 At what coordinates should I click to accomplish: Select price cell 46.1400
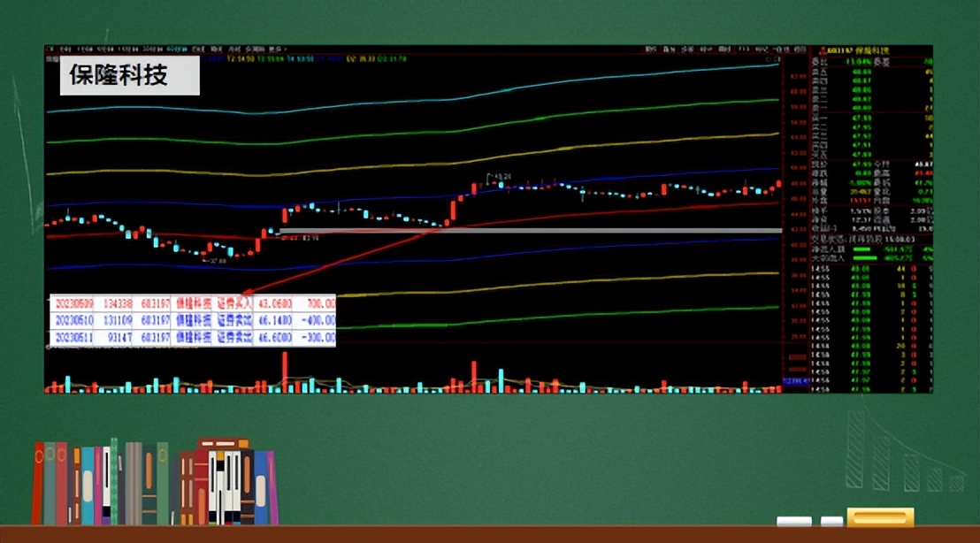click(275, 320)
